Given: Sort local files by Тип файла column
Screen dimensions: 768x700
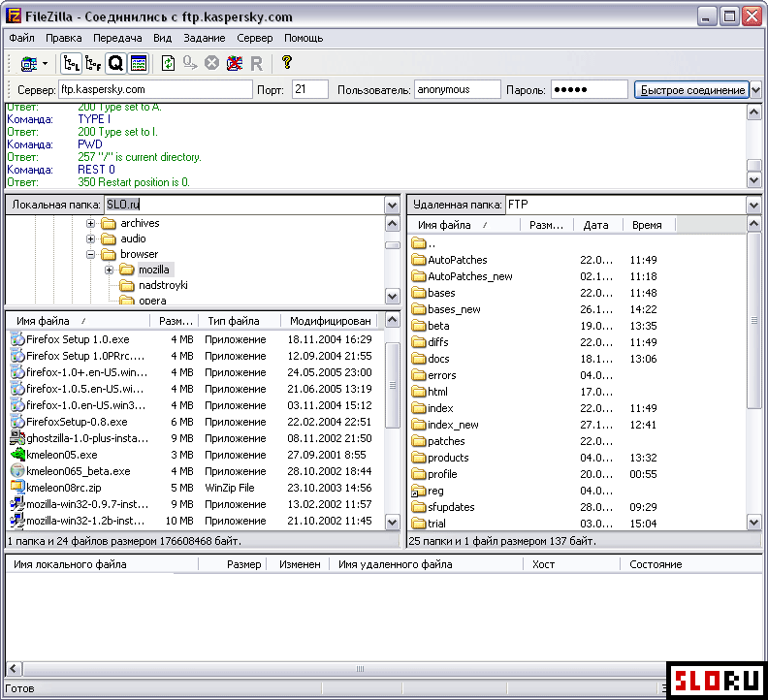Looking at the screenshot, I should click(240, 321).
